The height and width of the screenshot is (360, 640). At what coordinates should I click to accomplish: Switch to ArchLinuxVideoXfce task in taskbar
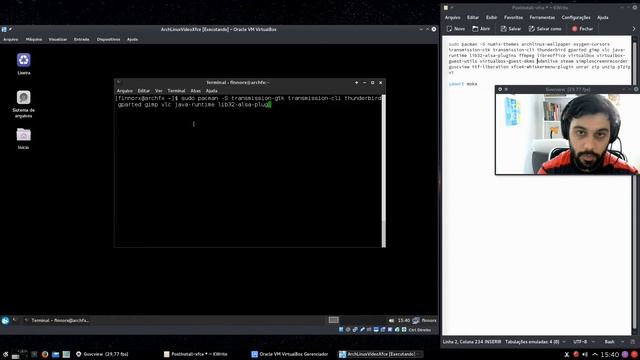[x=380, y=354]
